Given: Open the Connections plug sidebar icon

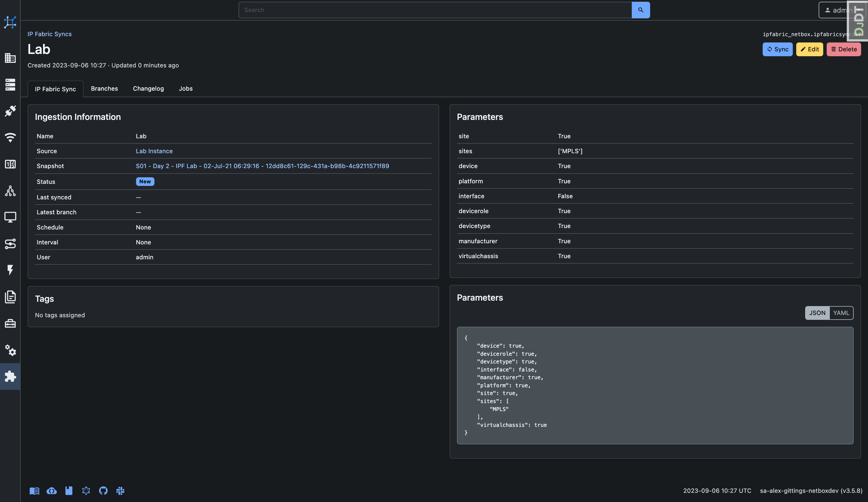Looking at the screenshot, I should (x=10, y=111).
